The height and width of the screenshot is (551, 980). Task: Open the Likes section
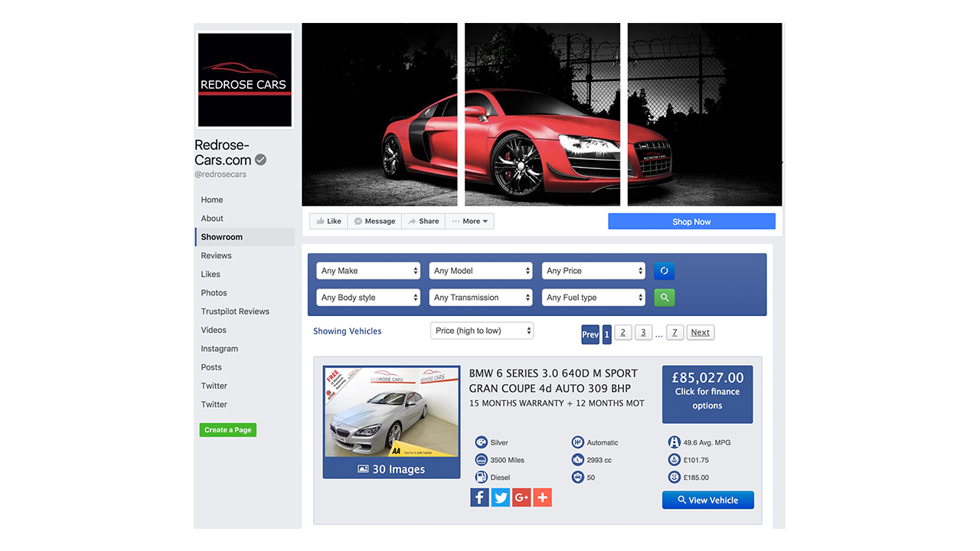(211, 274)
